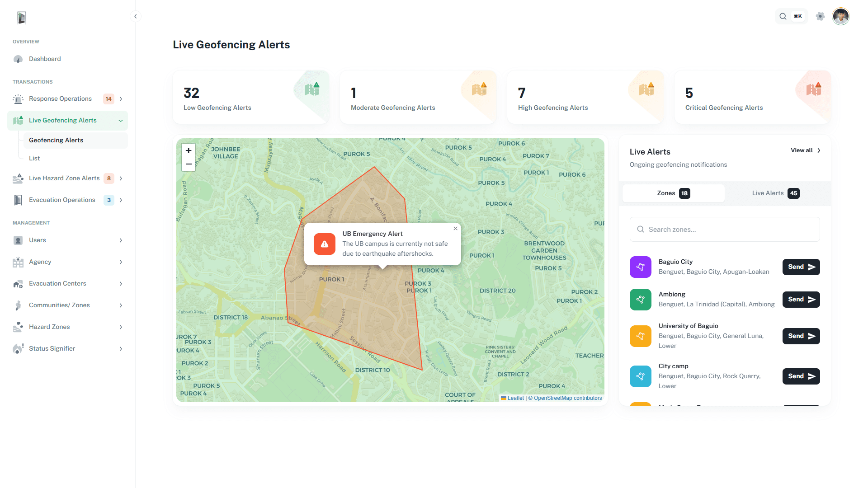The image size is (868, 488).
Task: Click the Agency building icon
Action: point(18,262)
